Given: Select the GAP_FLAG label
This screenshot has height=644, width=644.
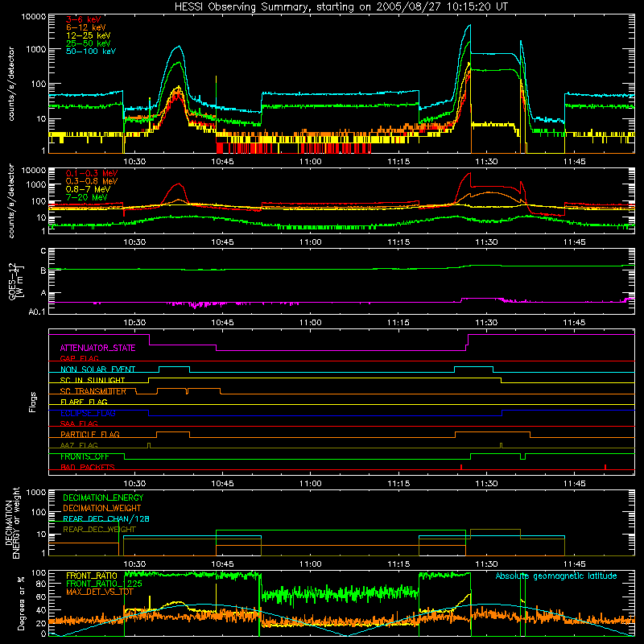Looking at the screenshot, I should click(x=79, y=358).
